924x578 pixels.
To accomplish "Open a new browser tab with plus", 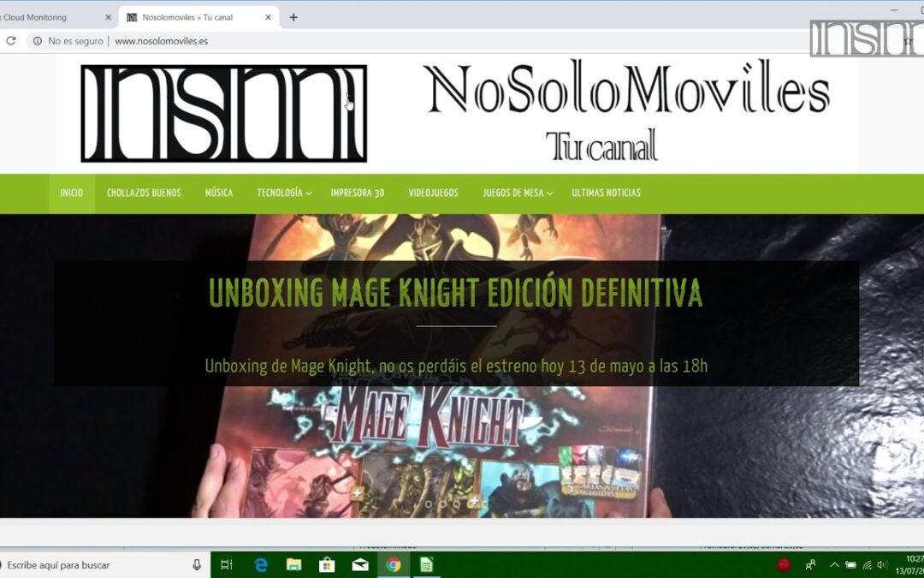I will point(293,17).
